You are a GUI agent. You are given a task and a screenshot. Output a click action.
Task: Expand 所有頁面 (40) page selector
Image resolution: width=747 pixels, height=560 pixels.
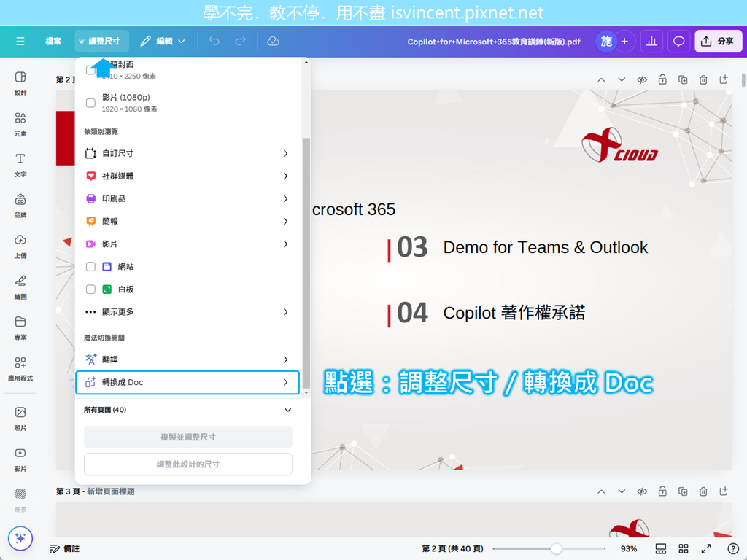187,410
